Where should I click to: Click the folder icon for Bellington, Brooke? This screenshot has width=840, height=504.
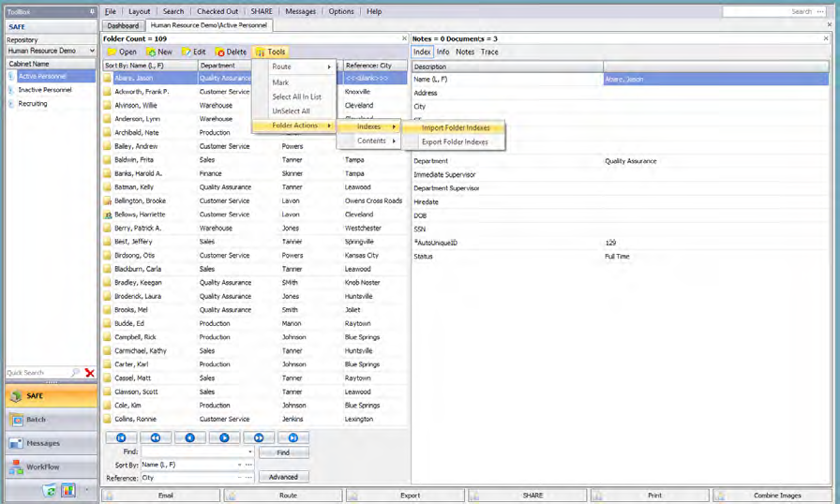click(x=108, y=200)
